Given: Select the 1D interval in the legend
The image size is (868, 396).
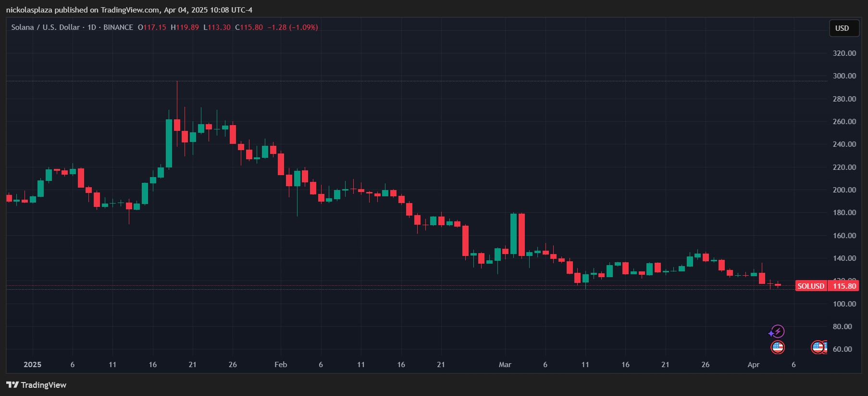Looking at the screenshot, I should (x=91, y=27).
